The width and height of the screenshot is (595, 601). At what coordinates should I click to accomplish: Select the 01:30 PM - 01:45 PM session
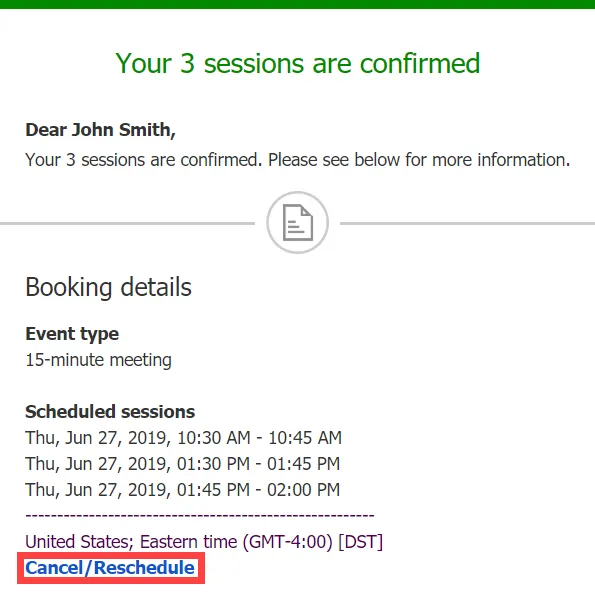182,464
